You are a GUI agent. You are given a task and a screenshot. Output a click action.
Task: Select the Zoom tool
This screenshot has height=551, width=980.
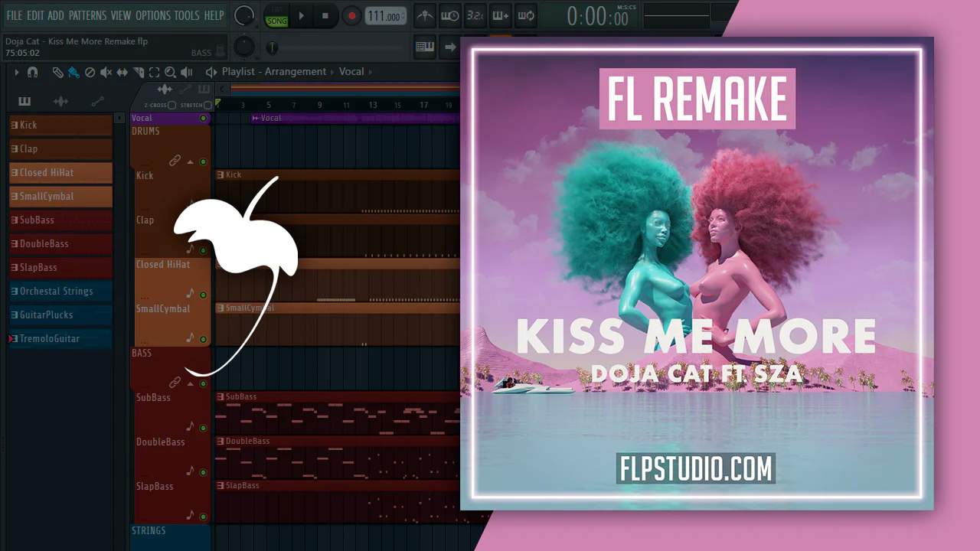click(170, 72)
